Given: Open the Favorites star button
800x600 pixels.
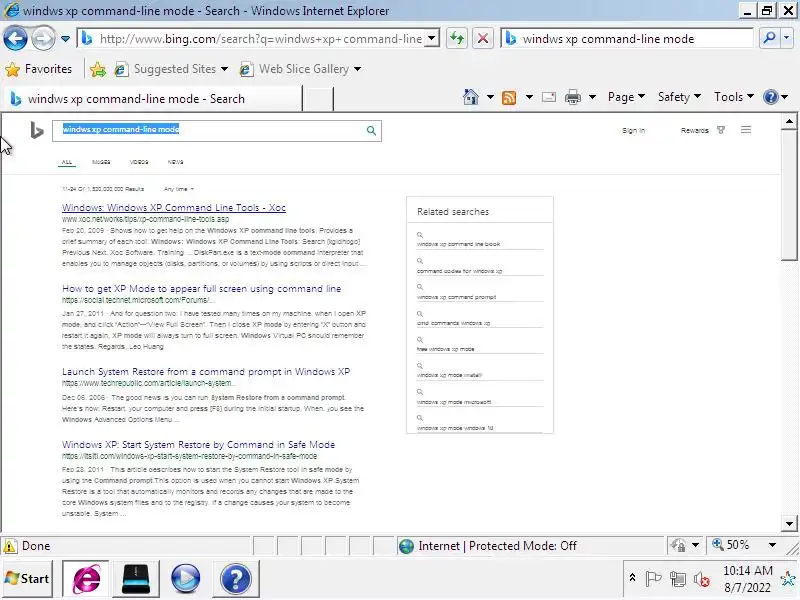Looking at the screenshot, I should [39, 69].
